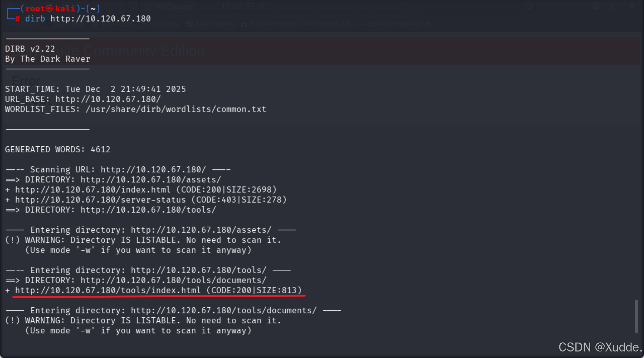Viewport: 644px width, 358px height.
Task: Click the assets/ DIRECTORY URL
Action: click(151, 179)
